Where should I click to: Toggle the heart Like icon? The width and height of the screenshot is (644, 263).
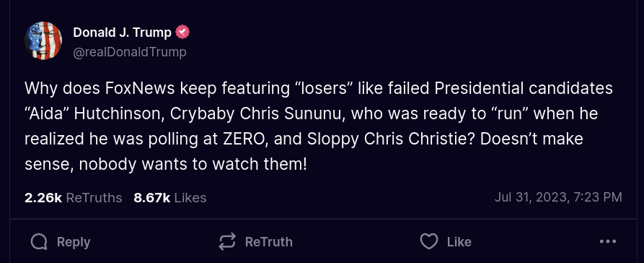429,241
